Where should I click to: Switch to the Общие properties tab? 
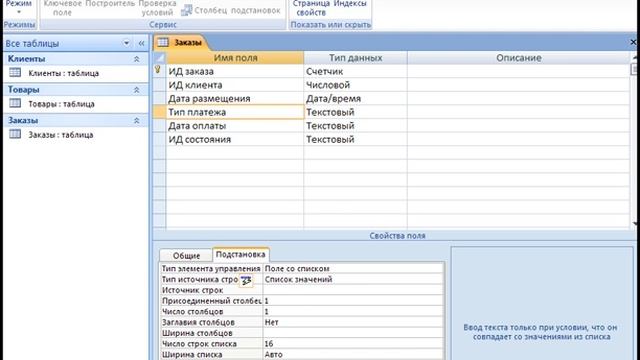pos(186,256)
